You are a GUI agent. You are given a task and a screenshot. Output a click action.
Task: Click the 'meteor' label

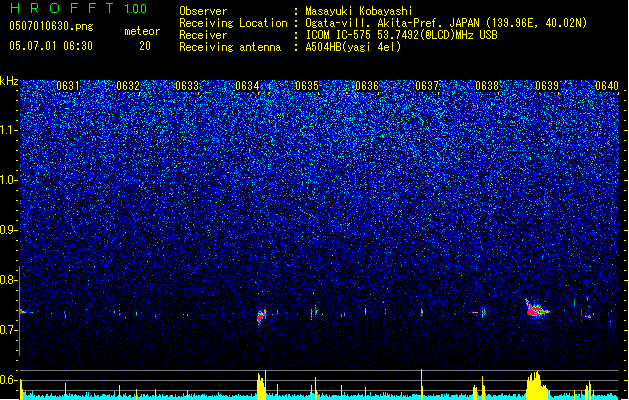point(142,31)
